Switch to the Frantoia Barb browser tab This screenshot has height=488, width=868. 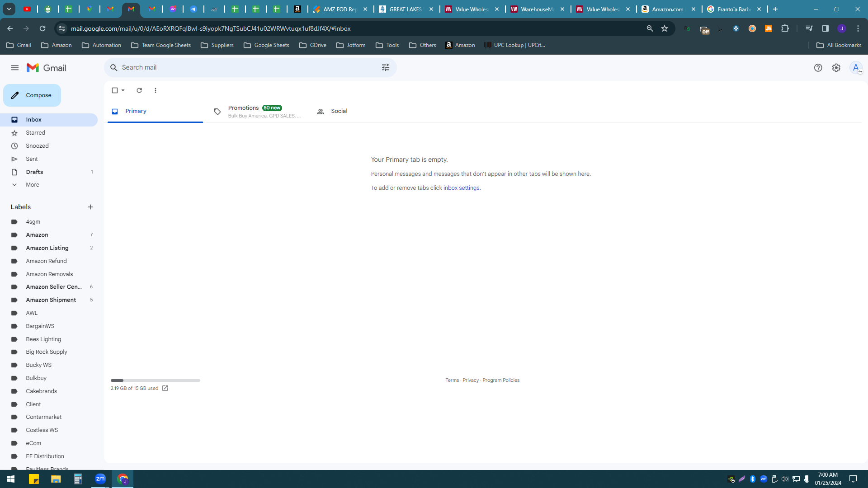735,9
